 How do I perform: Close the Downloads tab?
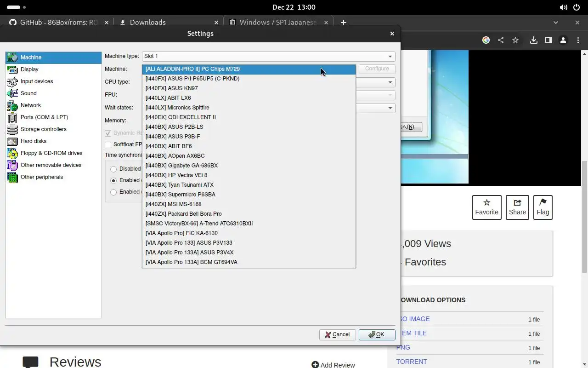216,22
